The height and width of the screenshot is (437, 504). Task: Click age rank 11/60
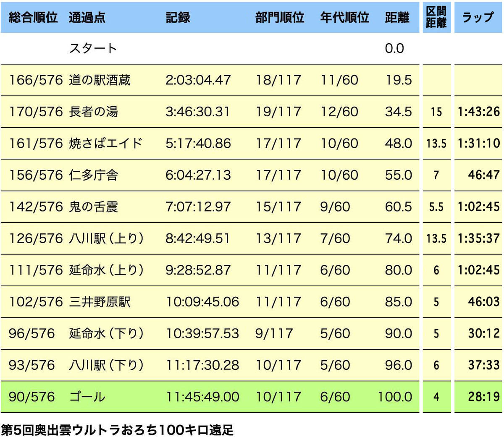[339, 80]
